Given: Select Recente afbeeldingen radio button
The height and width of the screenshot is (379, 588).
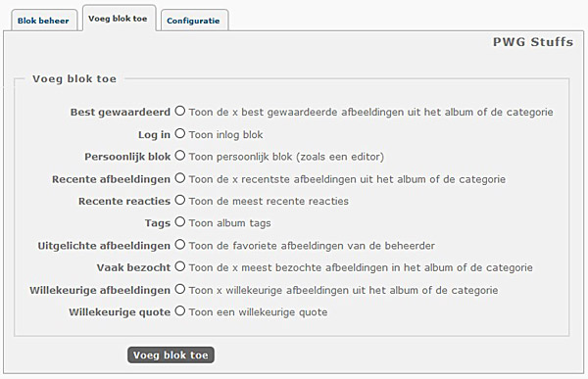Looking at the screenshot, I should 180,178.
